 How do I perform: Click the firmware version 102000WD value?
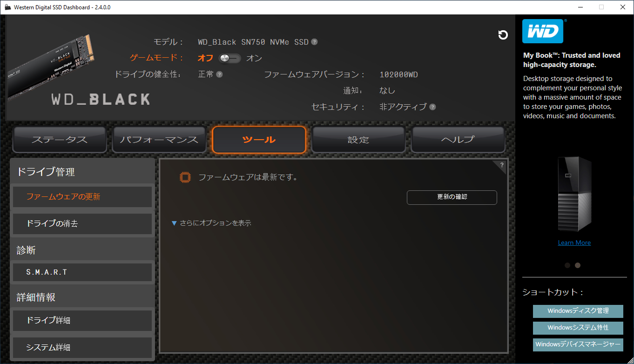click(399, 74)
